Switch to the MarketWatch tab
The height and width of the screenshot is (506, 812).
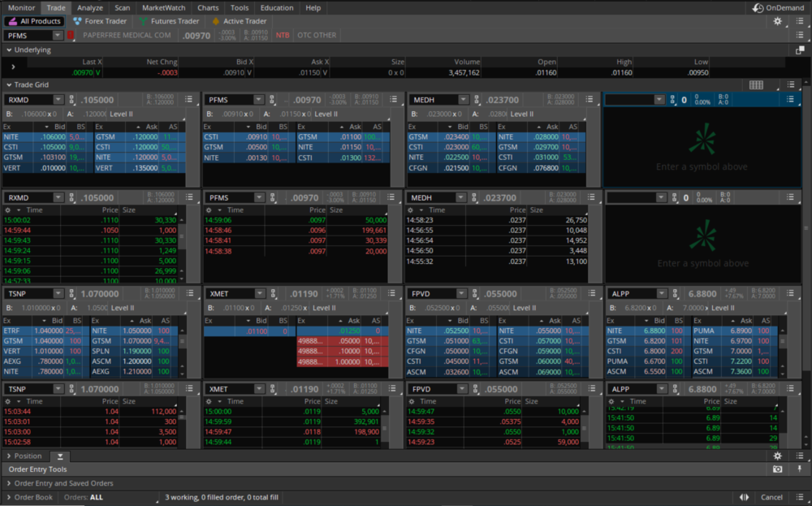163,7
